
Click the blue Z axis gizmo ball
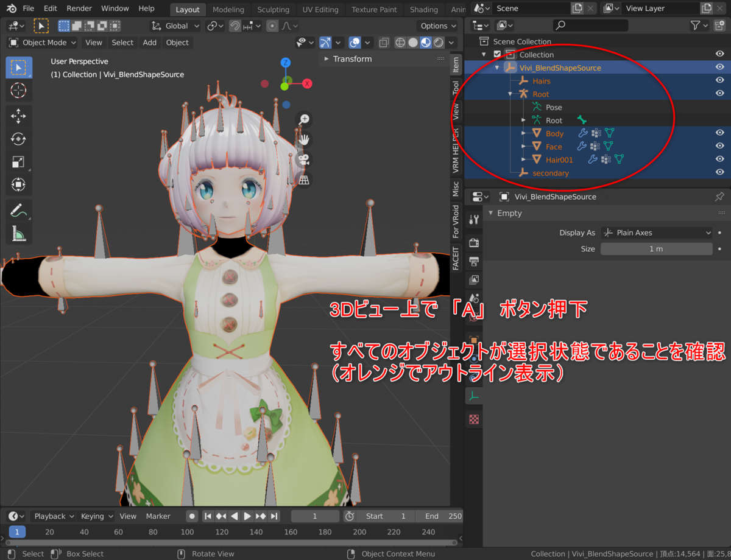click(x=286, y=62)
